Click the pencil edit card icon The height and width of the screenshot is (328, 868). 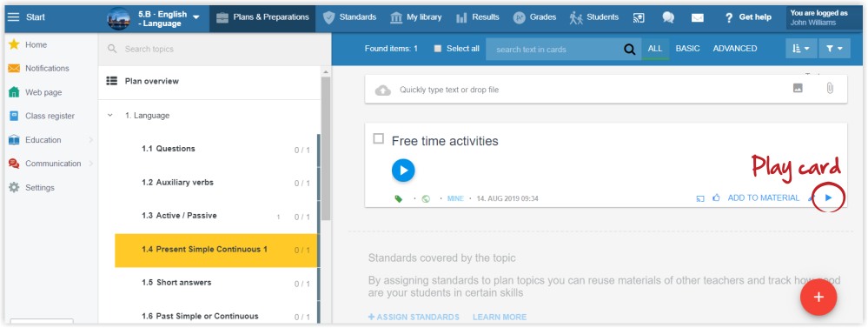812,197
